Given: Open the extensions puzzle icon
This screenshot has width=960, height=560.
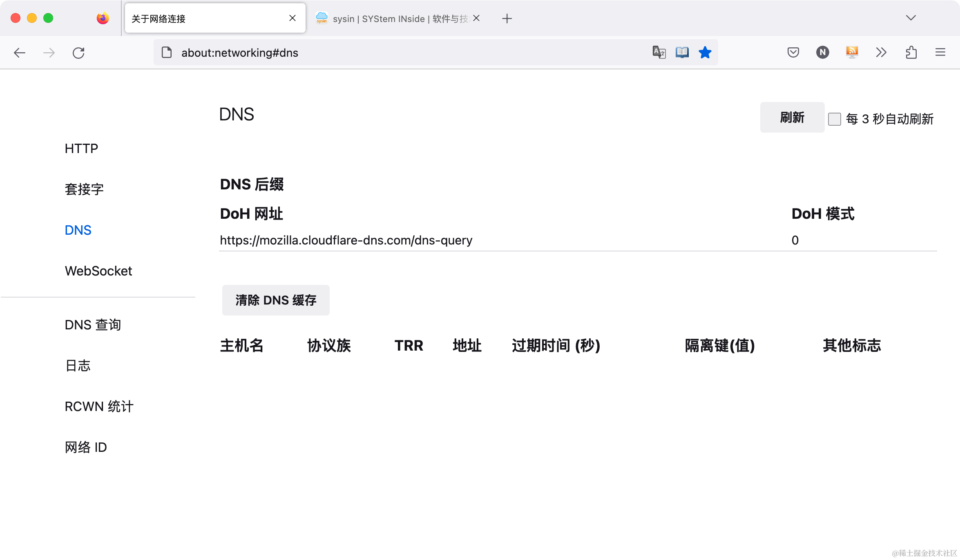Looking at the screenshot, I should (x=911, y=52).
